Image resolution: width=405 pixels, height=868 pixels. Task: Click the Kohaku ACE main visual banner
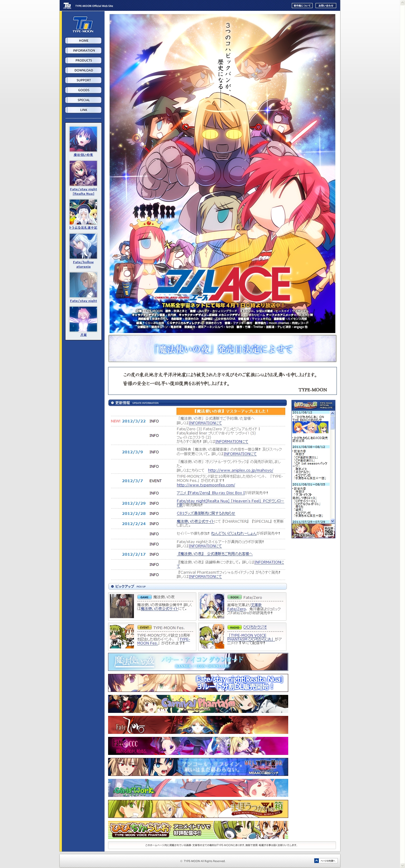(222, 173)
